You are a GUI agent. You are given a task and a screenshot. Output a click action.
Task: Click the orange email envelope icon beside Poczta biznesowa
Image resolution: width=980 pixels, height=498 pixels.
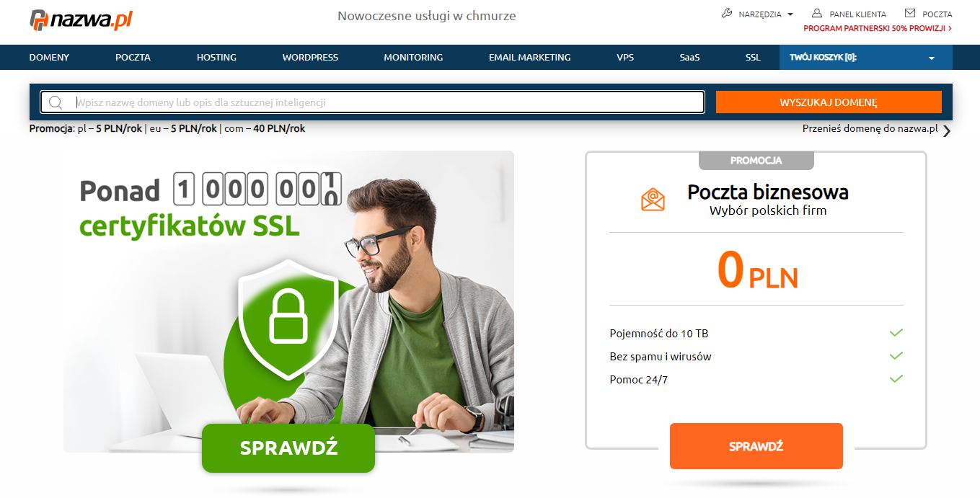[653, 200]
